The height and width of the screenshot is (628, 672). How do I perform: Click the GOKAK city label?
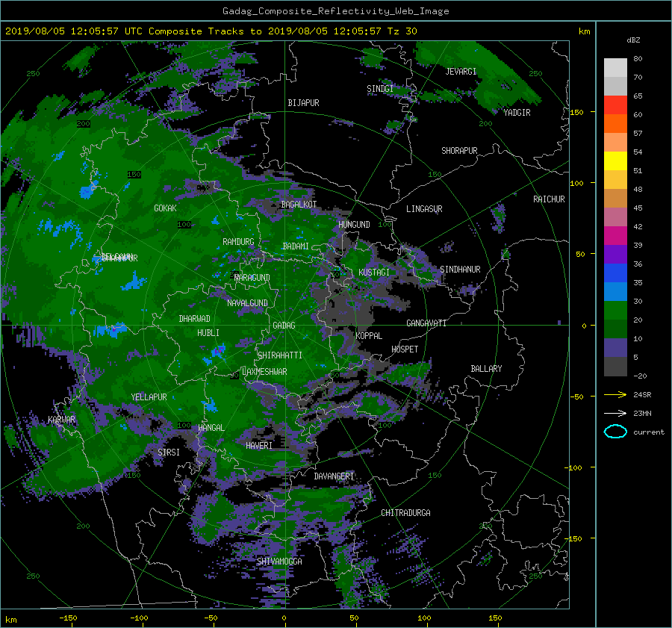click(x=165, y=208)
